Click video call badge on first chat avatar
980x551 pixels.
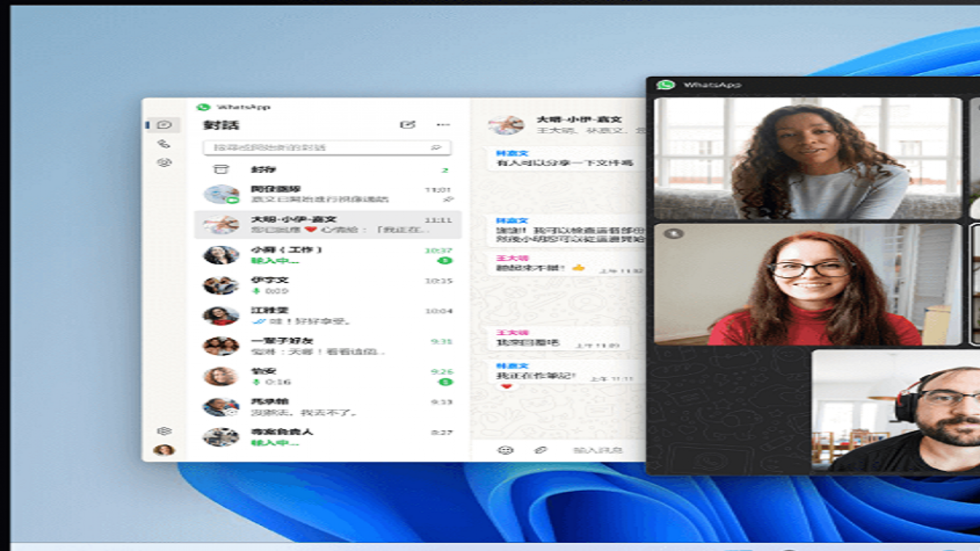[233, 200]
